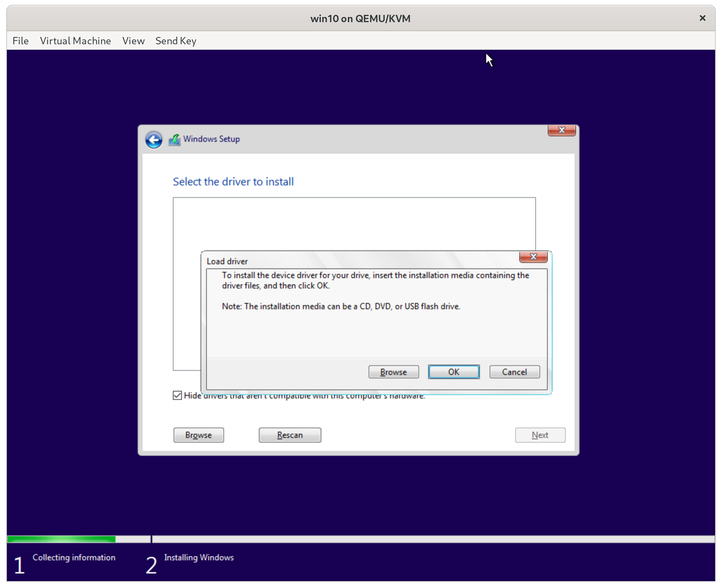Open the Virtual Machine menu
Screen dimensions: 722x588
75,41
